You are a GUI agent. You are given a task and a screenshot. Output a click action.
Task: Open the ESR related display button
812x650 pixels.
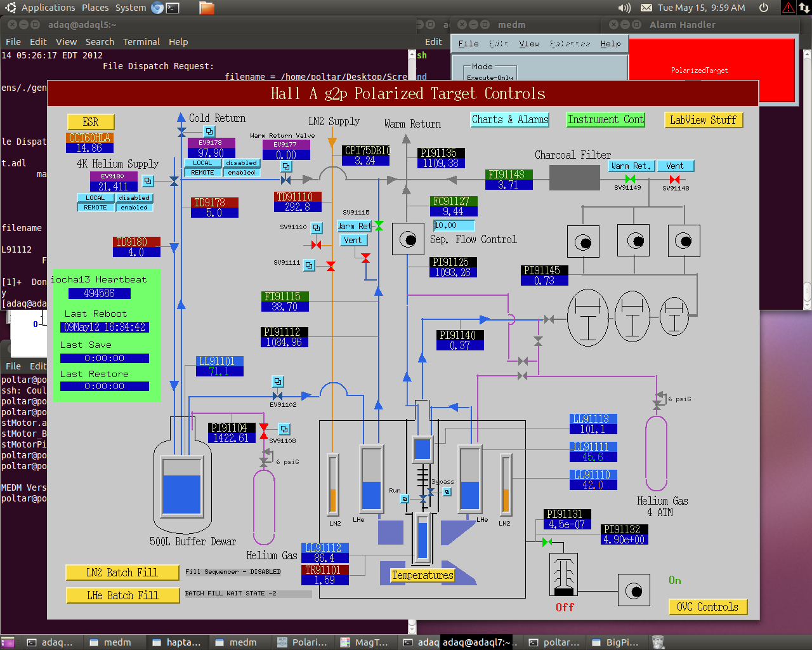(x=91, y=122)
